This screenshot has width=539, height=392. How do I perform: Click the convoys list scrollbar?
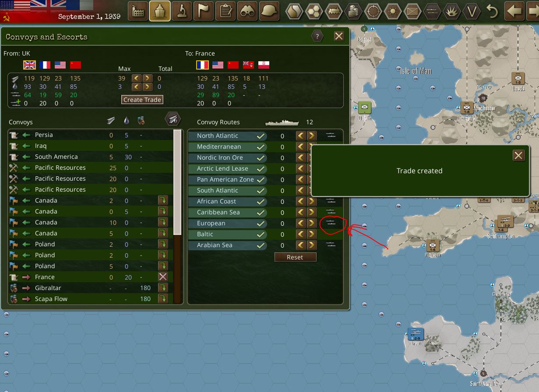[x=177, y=183]
